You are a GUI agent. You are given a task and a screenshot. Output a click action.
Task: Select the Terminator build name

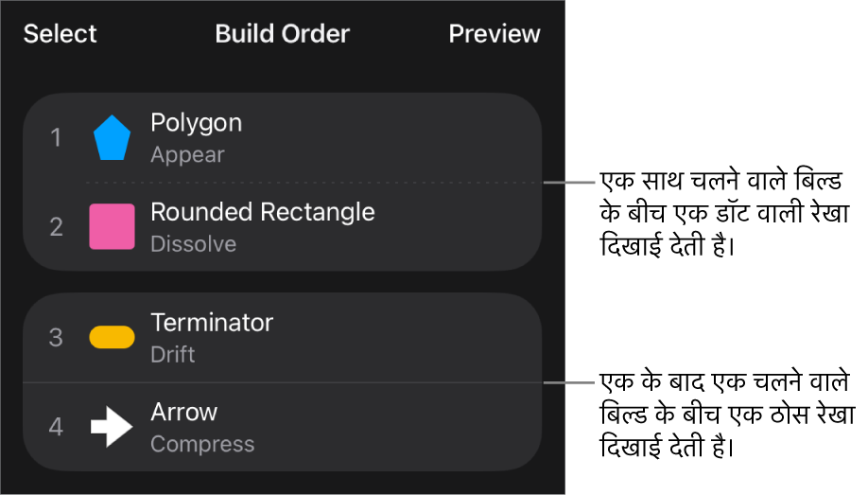(212, 323)
